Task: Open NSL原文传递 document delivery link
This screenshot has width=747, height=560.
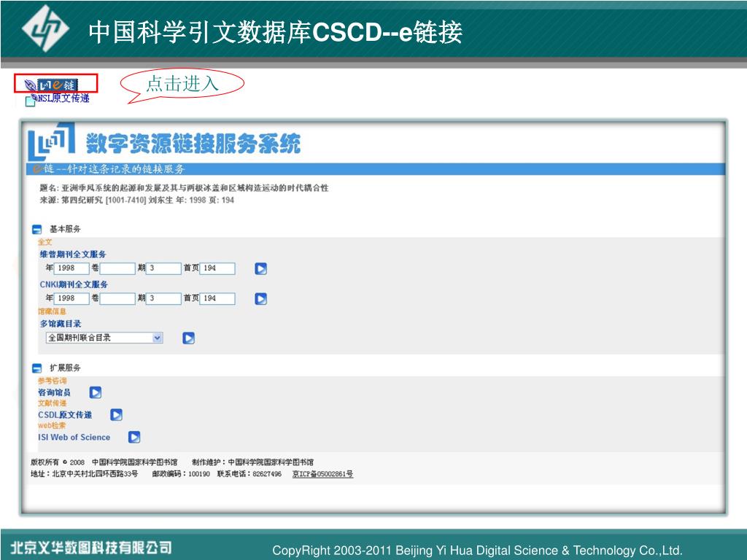Action: pyautogui.click(x=63, y=98)
